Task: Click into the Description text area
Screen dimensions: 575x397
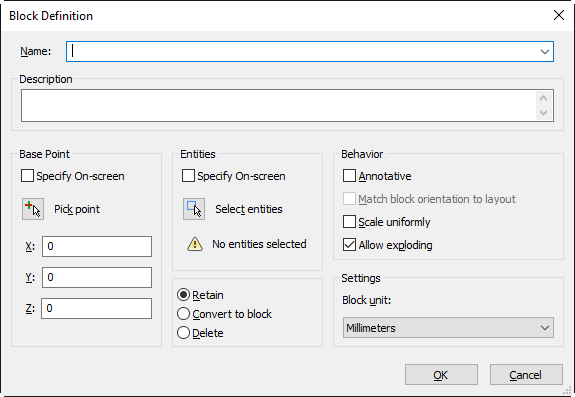Action: [x=279, y=106]
